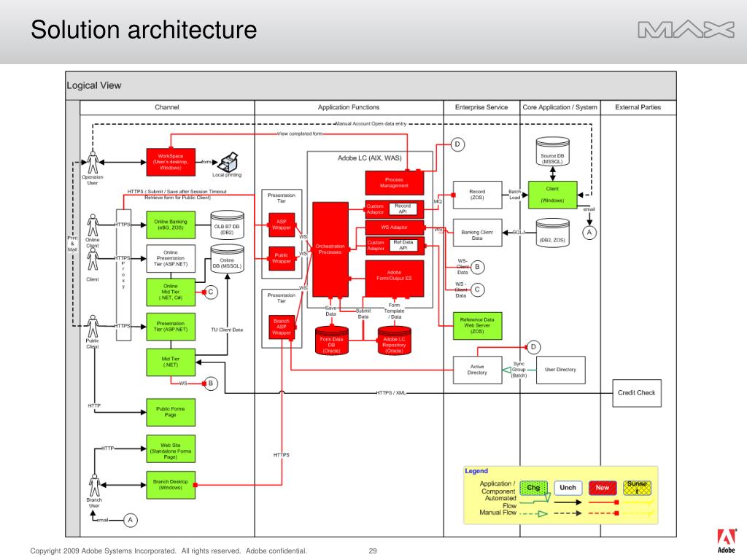Click the External Parties column header
Screen dimensions: 747x560
638,107
